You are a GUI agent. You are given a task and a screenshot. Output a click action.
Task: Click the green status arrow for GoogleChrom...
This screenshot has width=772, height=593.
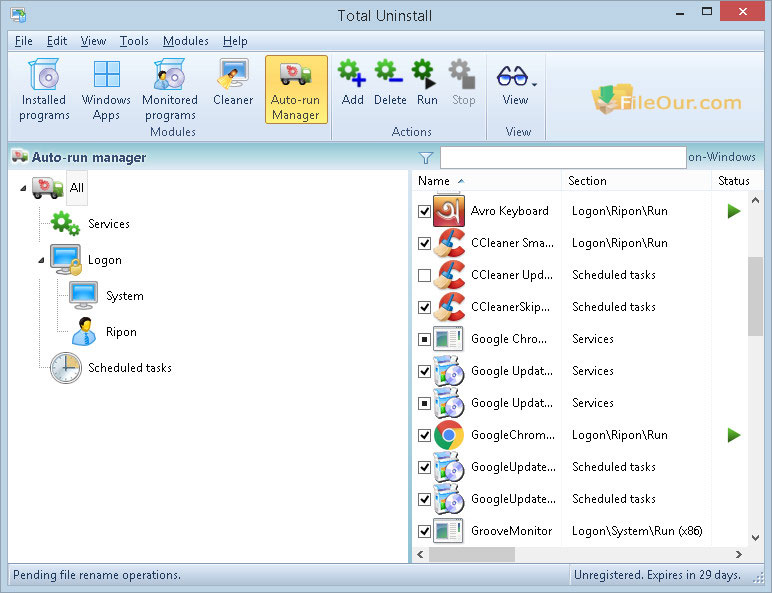734,435
